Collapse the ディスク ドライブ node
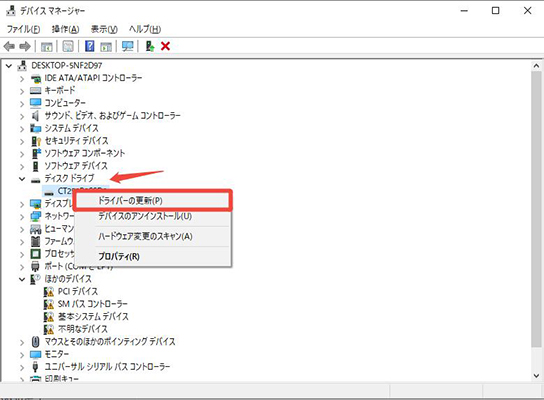This screenshot has height=400, width=544. pos(22,179)
